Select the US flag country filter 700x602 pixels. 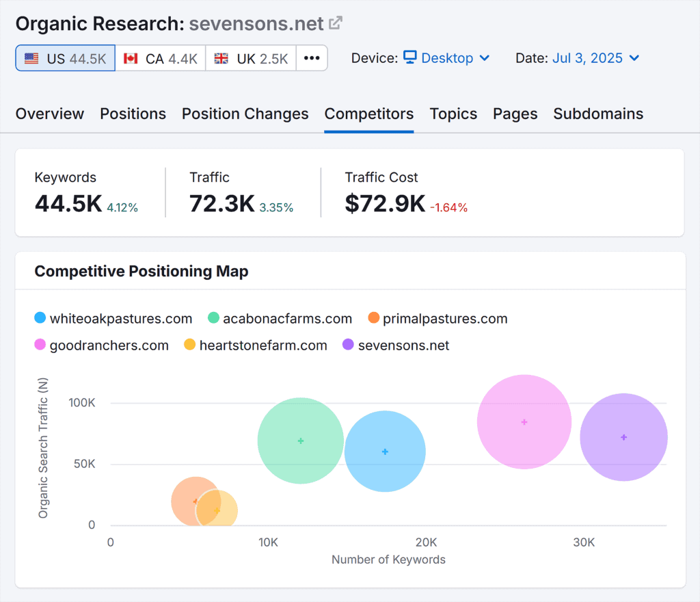(x=31, y=58)
